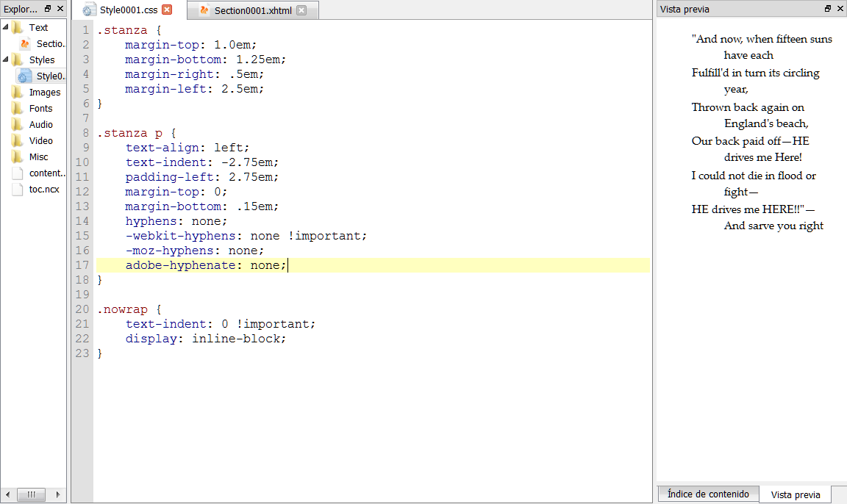Place cursor on .stanza selector line 1
The height and width of the screenshot is (504, 847).
coord(129,30)
